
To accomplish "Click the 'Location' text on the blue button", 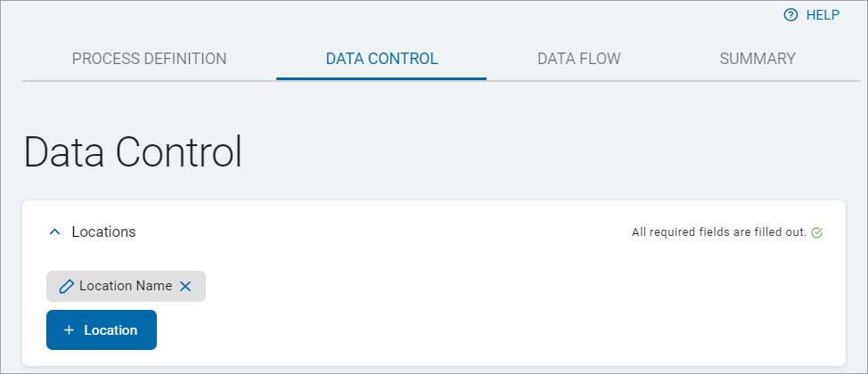I will pos(111,330).
